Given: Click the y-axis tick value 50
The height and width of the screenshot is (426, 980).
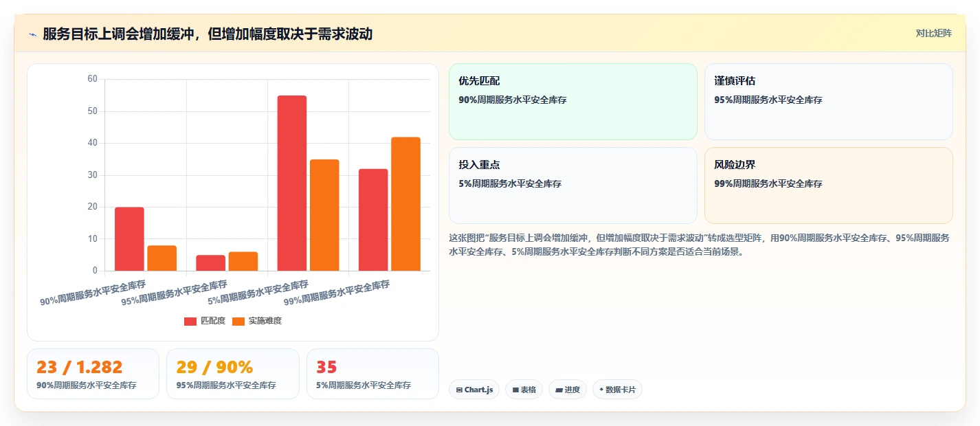Looking at the screenshot, I should pyautogui.click(x=93, y=111).
